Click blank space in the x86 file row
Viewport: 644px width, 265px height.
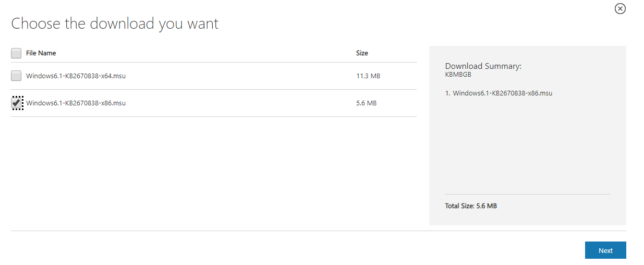click(x=240, y=103)
